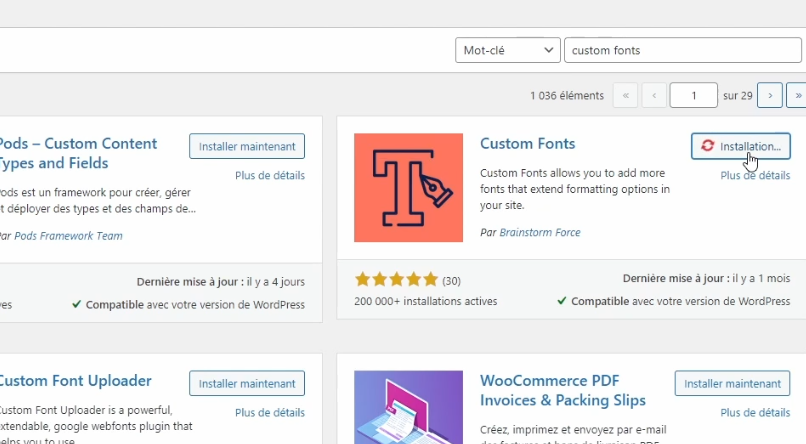This screenshot has height=444, width=806.
Task: Click the Installation... button for Custom Fonts
Action: click(741, 146)
